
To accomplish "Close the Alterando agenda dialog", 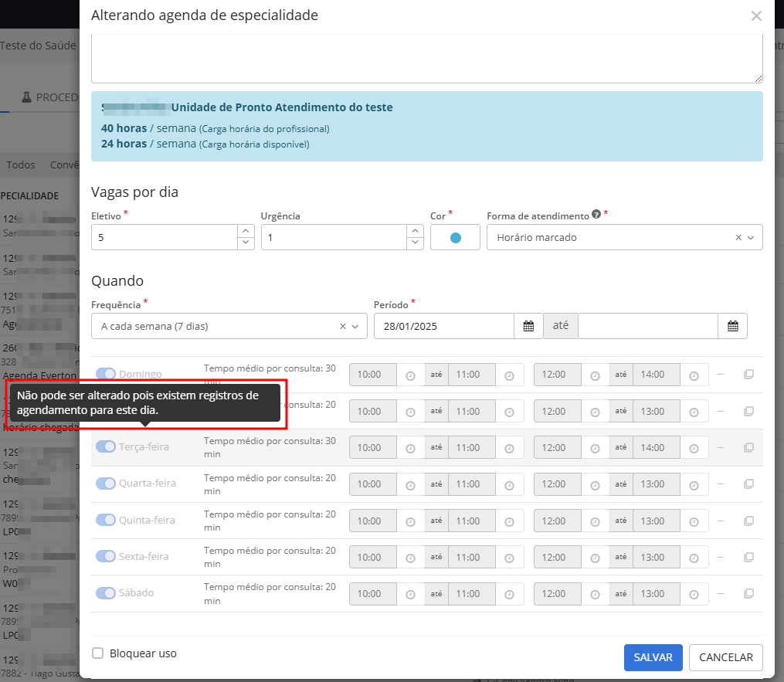I will tap(756, 16).
